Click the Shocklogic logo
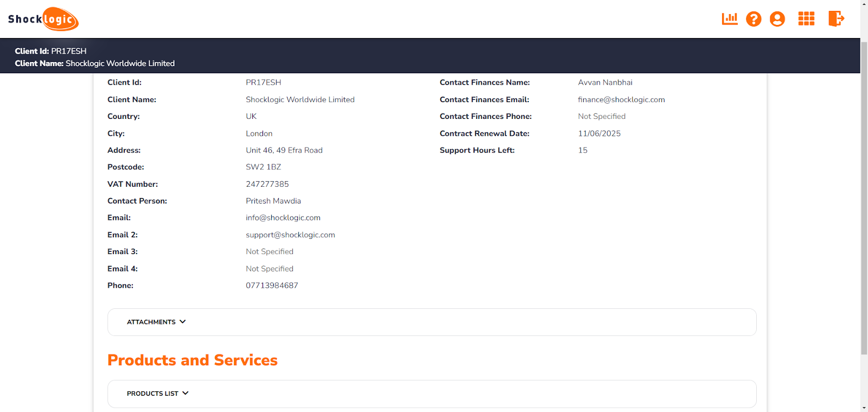 click(x=43, y=19)
